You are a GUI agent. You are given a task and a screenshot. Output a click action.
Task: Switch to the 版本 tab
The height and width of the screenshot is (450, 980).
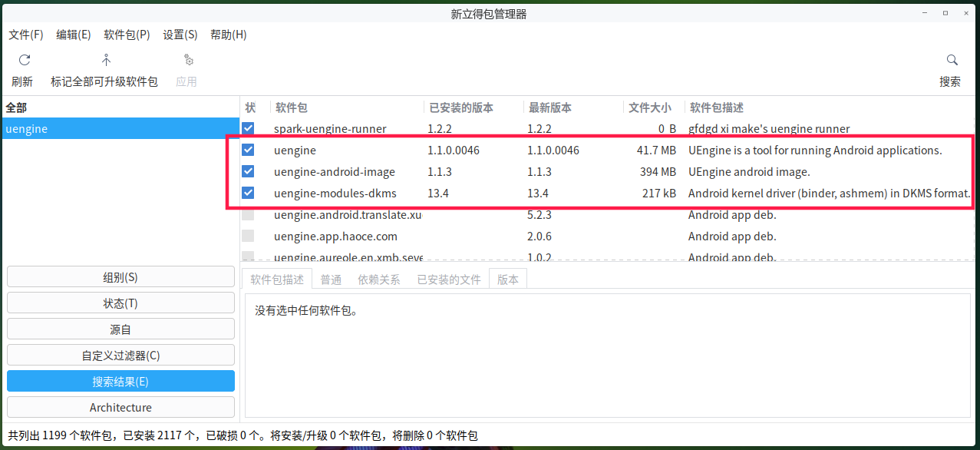(508, 280)
